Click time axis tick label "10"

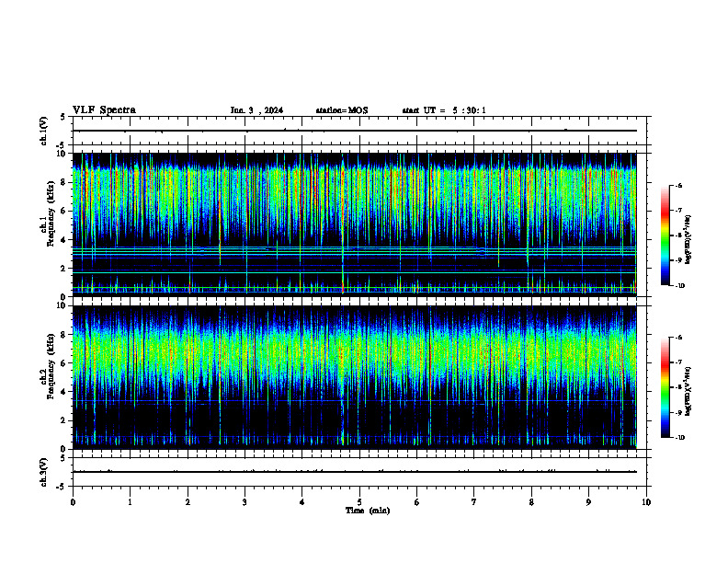646,502
